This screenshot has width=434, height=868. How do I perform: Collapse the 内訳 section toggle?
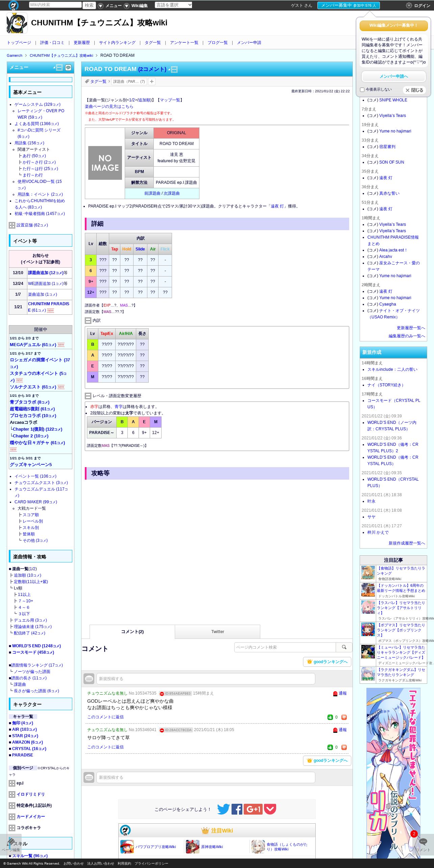pyautogui.click(x=88, y=320)
